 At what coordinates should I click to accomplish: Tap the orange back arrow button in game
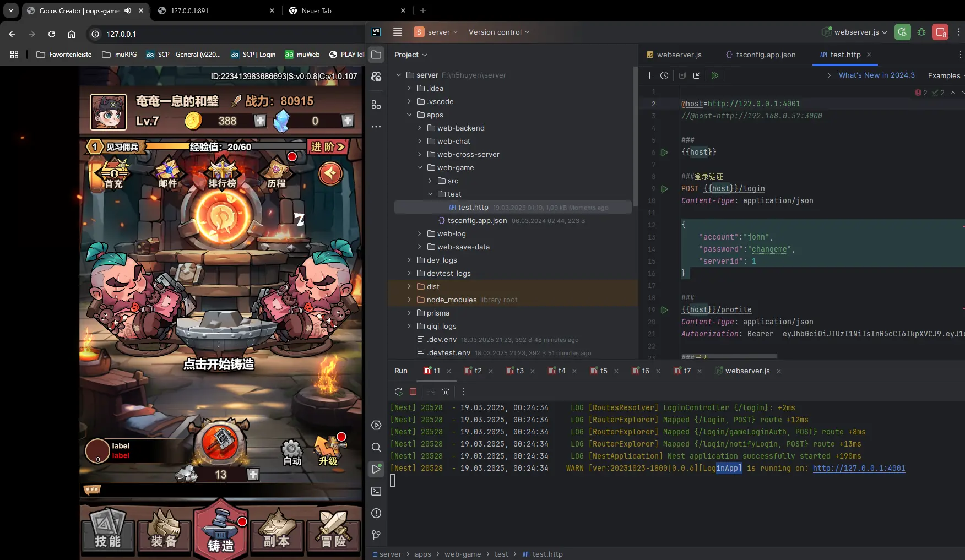pyautogui.click(x=330, y=173)
